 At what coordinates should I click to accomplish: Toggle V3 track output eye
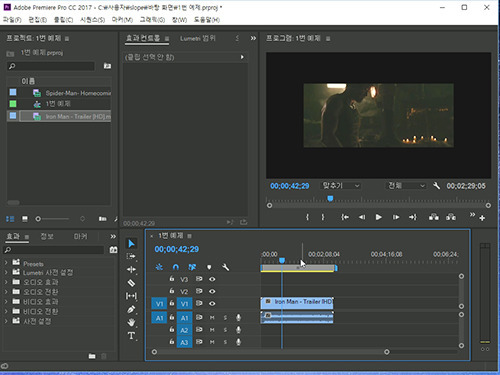tap(212, 279)
